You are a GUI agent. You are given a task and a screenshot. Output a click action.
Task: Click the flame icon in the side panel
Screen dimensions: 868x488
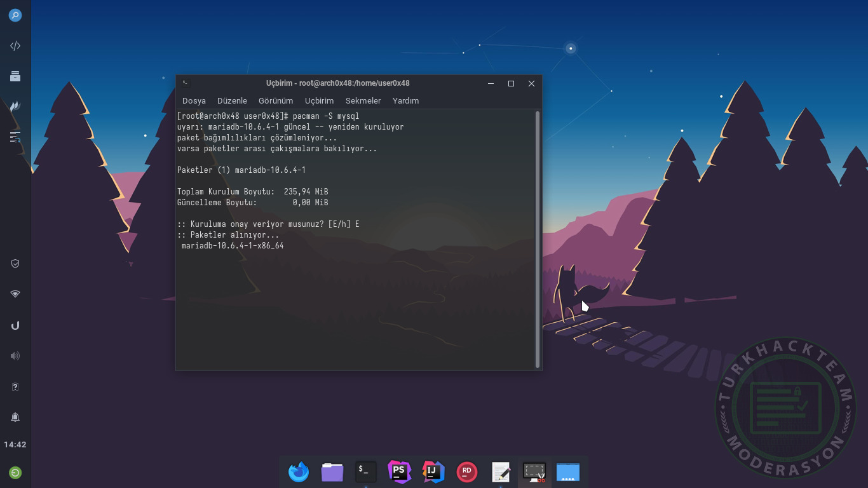coord(15,106)
